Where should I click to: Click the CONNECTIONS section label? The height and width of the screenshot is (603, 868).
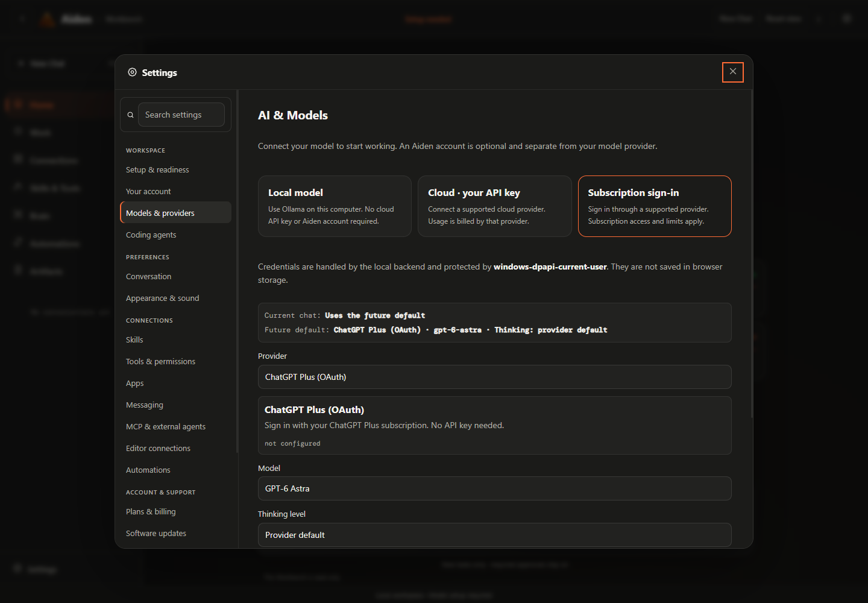coord(149,321)
